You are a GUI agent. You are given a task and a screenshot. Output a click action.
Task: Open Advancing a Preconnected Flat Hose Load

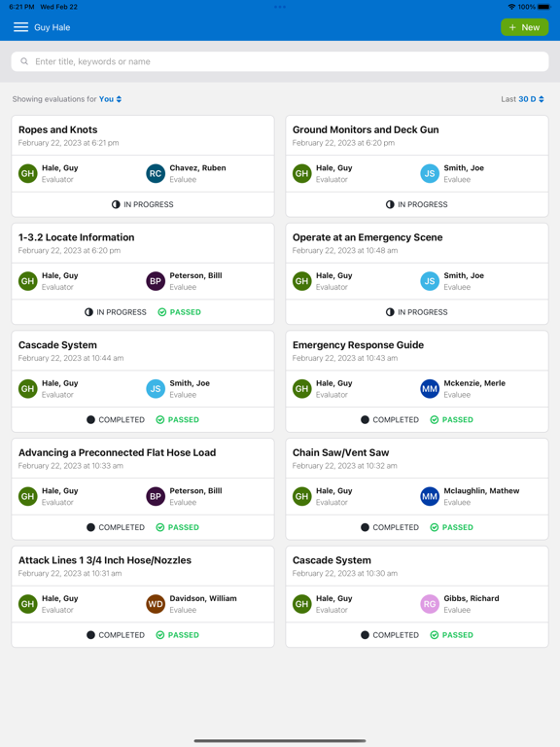click(x=143, y=489)
